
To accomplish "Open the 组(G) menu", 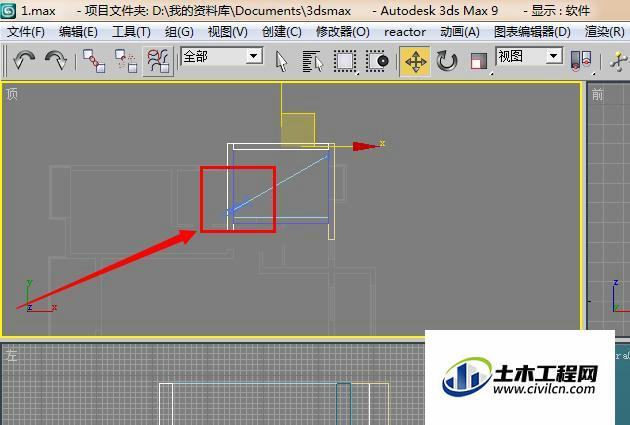I will [179, 32].
